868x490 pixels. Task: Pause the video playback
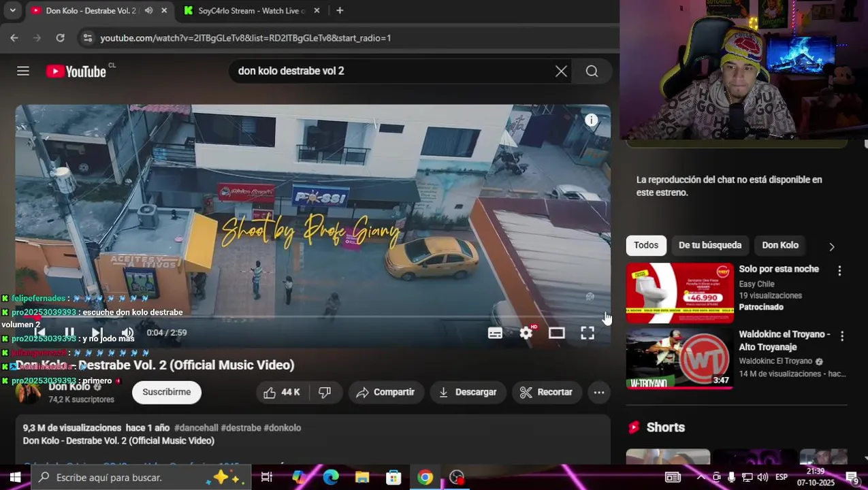69,333
